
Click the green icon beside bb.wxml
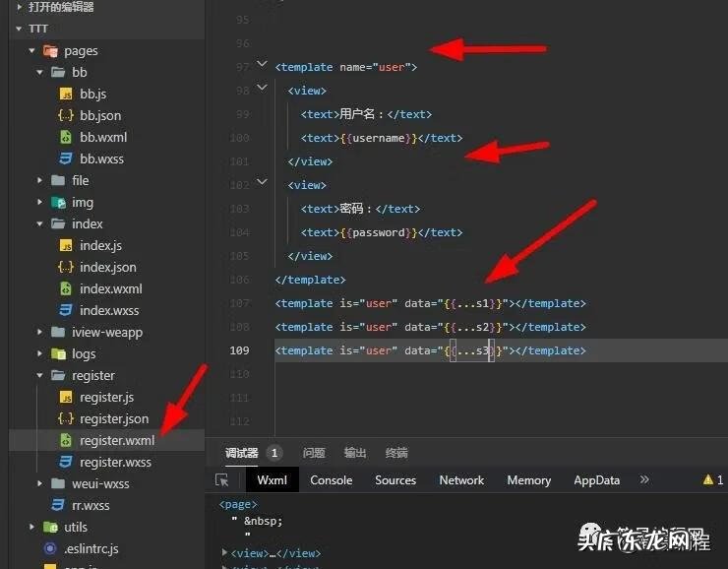[x=66, y=138]
